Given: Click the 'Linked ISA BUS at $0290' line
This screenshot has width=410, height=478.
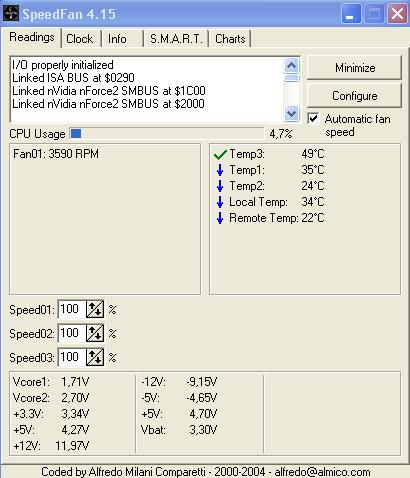Looking at the screenshot, I should tap(73, 78).
